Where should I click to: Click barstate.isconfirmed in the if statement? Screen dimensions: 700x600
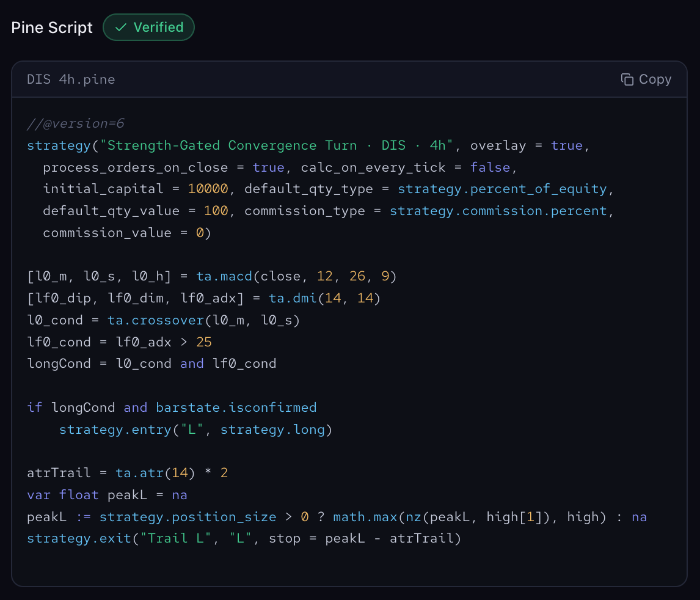tap(236, 408)
